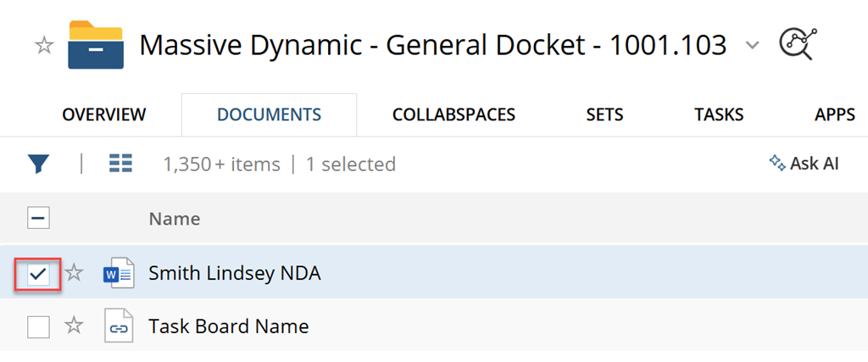Click the blue workspace folder icon
This screenshot has height=362, width=868.
[x=96, y=45]
